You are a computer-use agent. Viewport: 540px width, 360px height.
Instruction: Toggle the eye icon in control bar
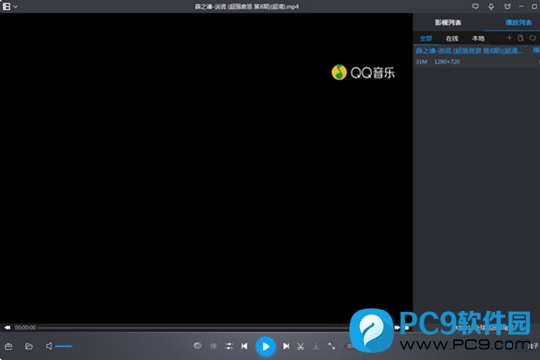[197, 346]
